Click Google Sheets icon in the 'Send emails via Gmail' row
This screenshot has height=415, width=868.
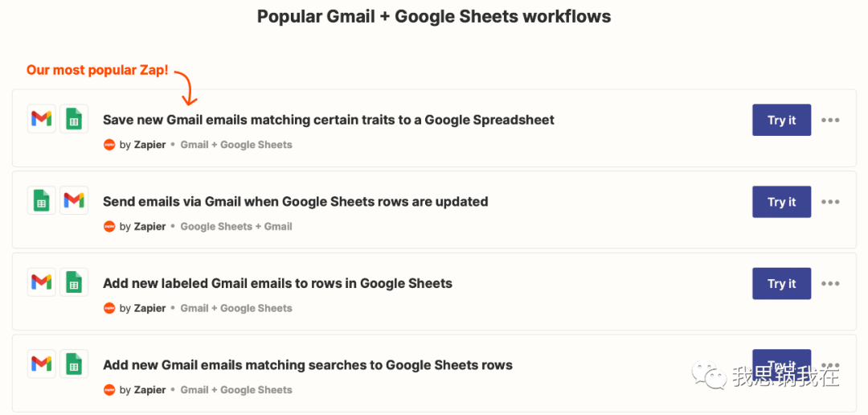tap(42, 200)
